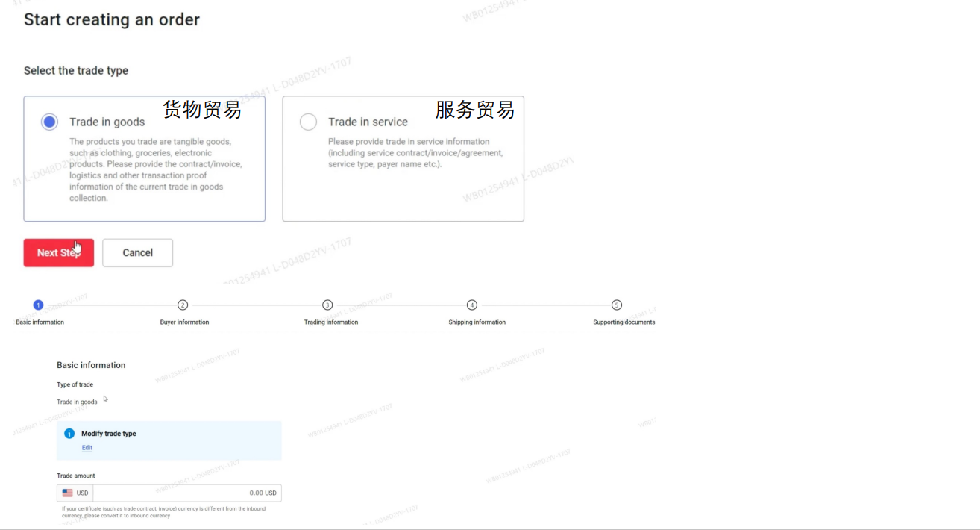Click the Cancel button

click(137, 253)
